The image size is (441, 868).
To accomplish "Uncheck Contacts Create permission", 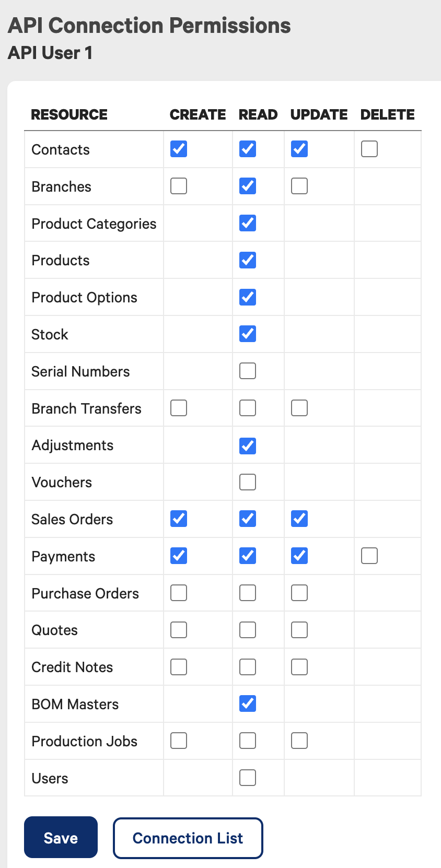I will coord(179,149).
